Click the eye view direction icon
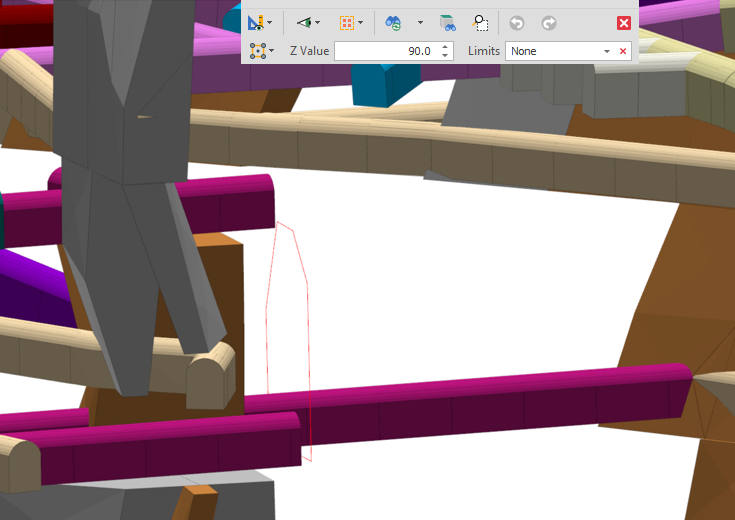Image resolution: width=735 pixels, height=520 pixels. (x=304, y=23)
